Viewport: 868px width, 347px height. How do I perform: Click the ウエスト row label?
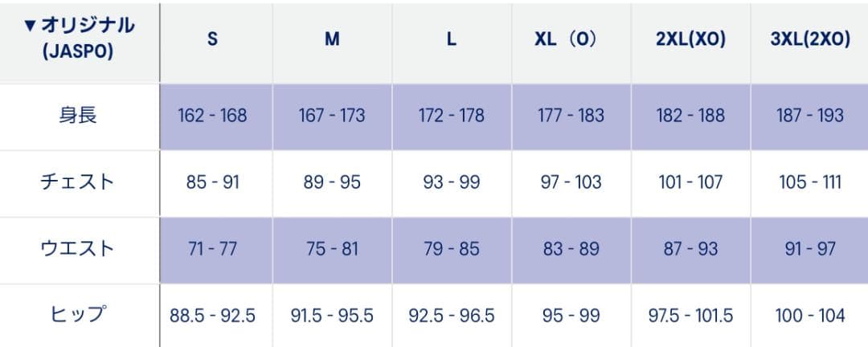(x=78, y=248)
